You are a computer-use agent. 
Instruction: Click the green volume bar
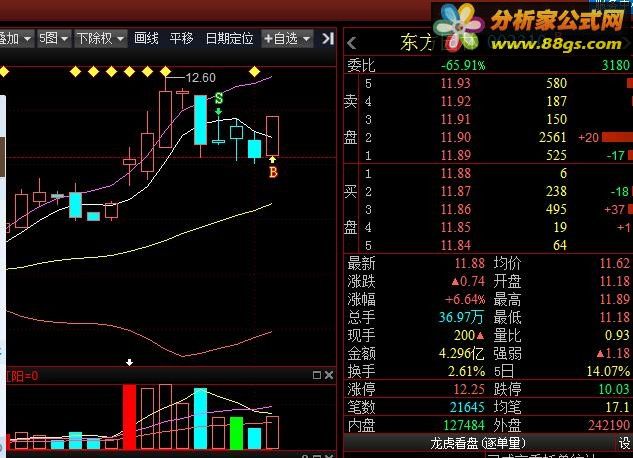pos(237,433)
